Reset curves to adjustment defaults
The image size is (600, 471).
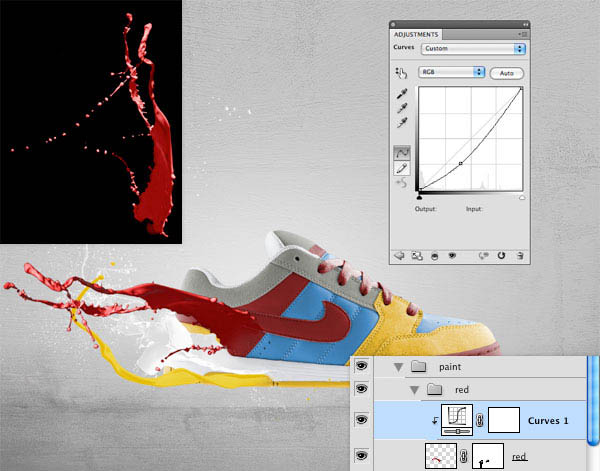501,256
